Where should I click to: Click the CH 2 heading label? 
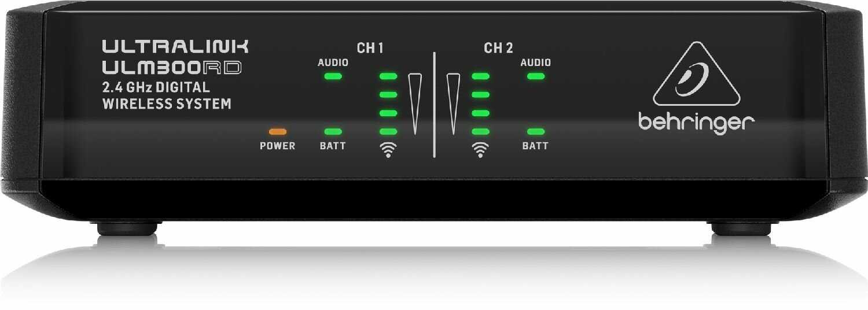point(498,48)
